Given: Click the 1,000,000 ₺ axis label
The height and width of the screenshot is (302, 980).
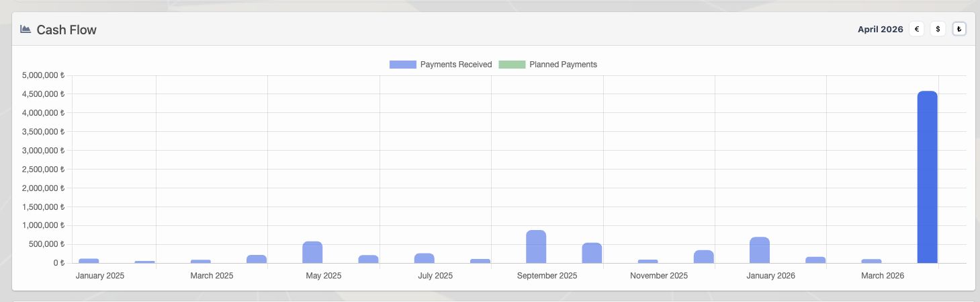Looking at the screenshot, I should [x=44, y=226].
